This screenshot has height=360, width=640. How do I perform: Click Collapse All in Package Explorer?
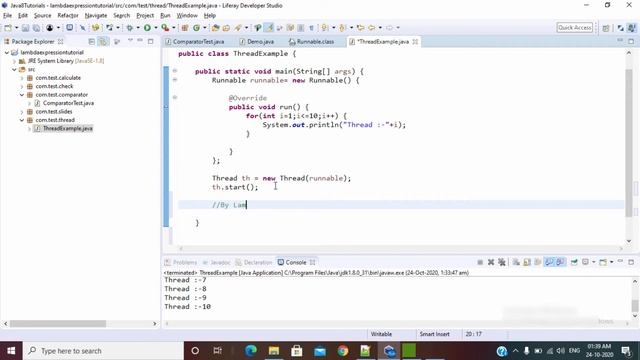pyautogui.click(x=92, y=42)
